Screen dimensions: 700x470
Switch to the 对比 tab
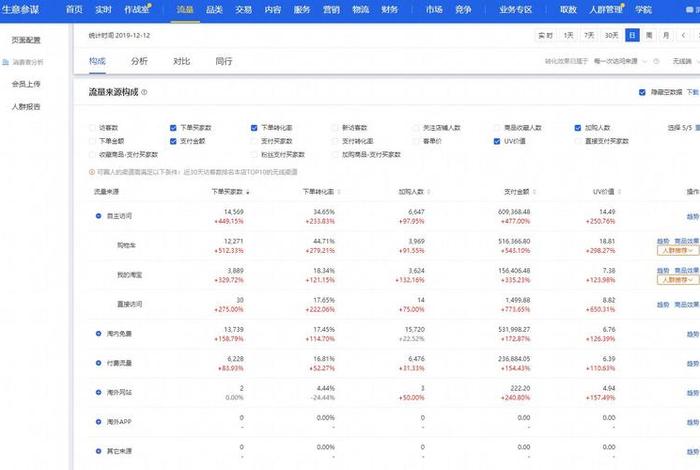pyautogui.click(x=182, y=61)
